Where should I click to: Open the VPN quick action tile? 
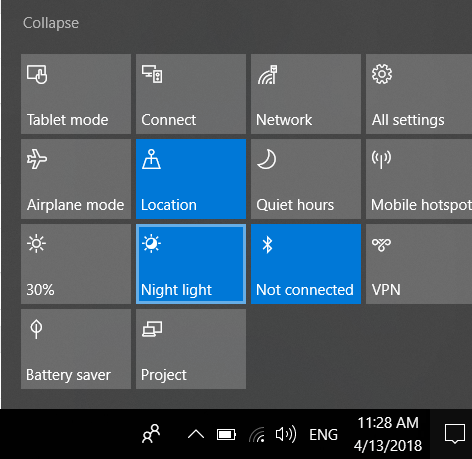point(419,264)
